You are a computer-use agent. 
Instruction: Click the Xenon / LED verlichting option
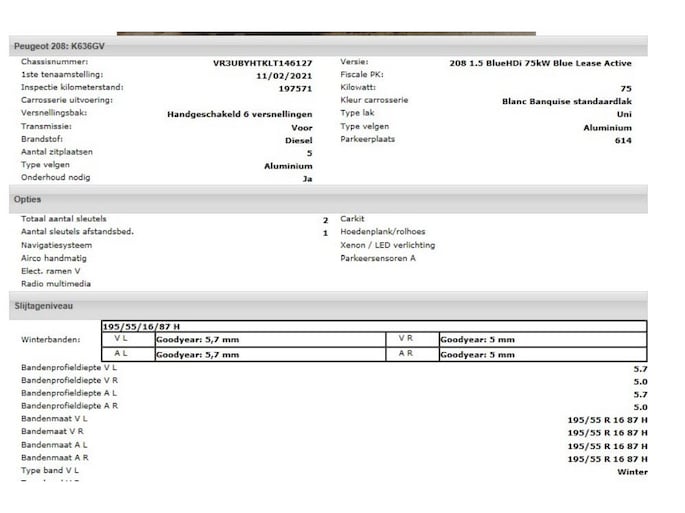387,245
